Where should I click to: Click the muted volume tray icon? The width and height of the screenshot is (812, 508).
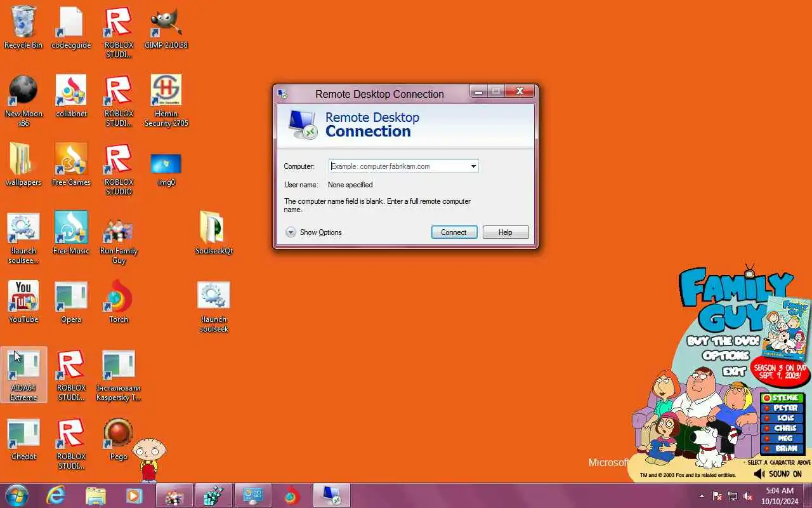click(748, 496)
